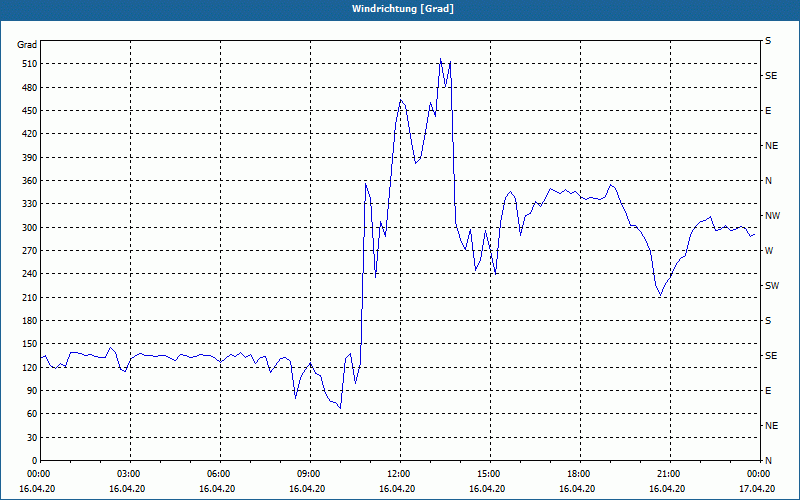Image resolution: width=800 pixels, height=500 pixels.
Task: Click the NW compass label on right axis
Action: (772, 216)
